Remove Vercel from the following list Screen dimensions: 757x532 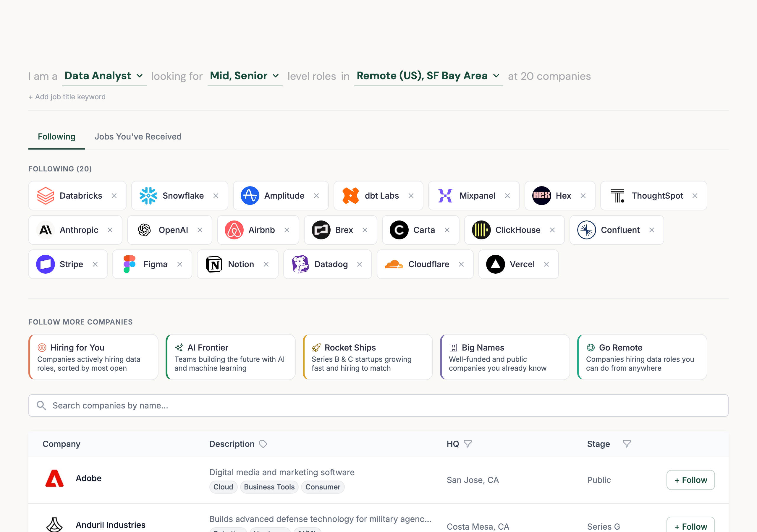click(546, 264)
